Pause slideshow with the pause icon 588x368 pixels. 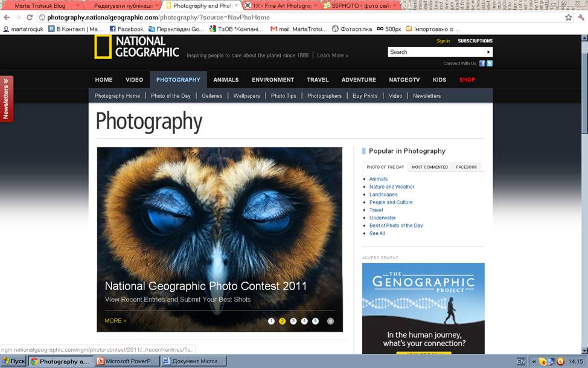[x=330, y=321]
